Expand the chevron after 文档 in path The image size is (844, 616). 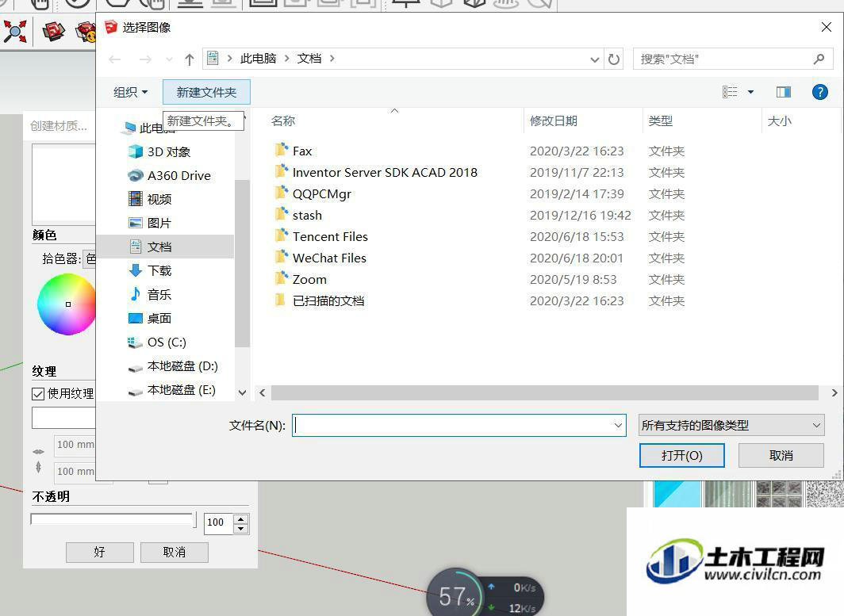(332, 59)
